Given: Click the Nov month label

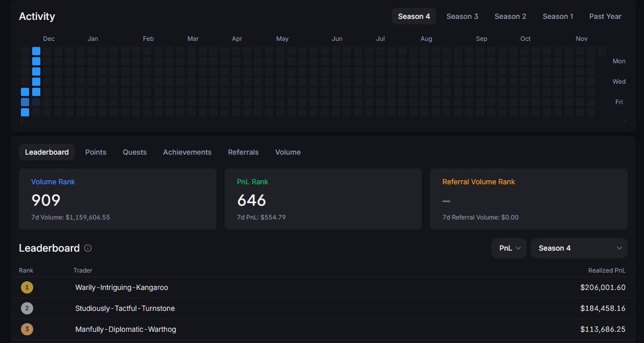Looking at the screenshot, I should click(582, 39).
